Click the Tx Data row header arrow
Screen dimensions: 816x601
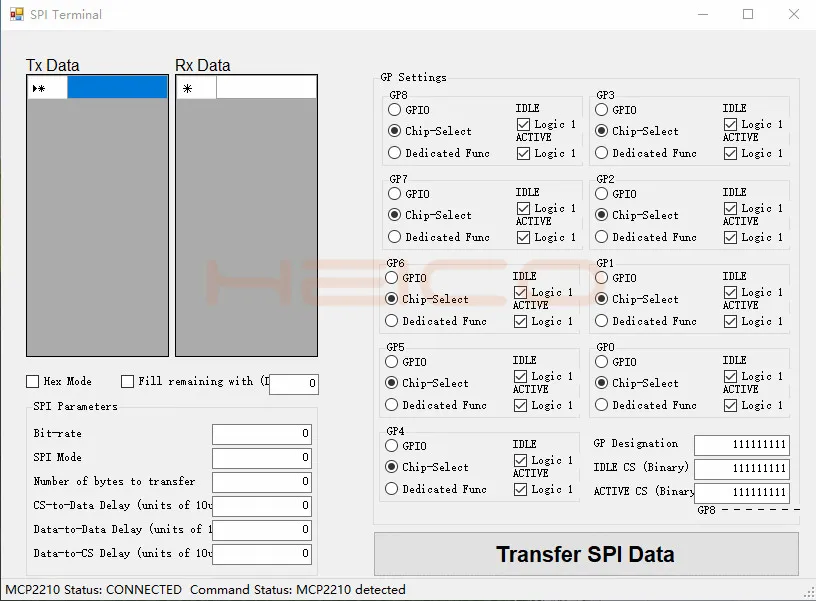click(x=47, y=87)
